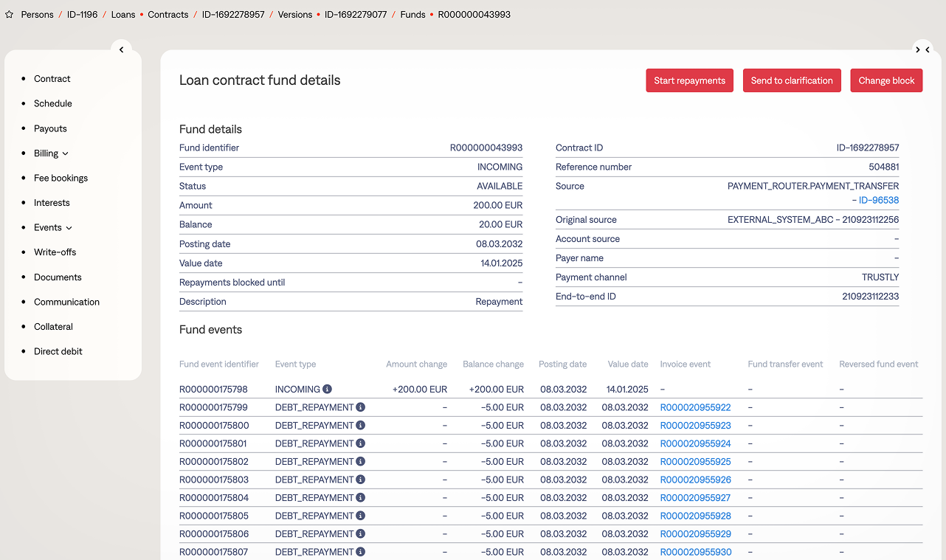Image resolution: width=946 pixels, height=560 pixels.
Task: Click info icon on event R000000175806 row
Action: (x=361, y=534)
